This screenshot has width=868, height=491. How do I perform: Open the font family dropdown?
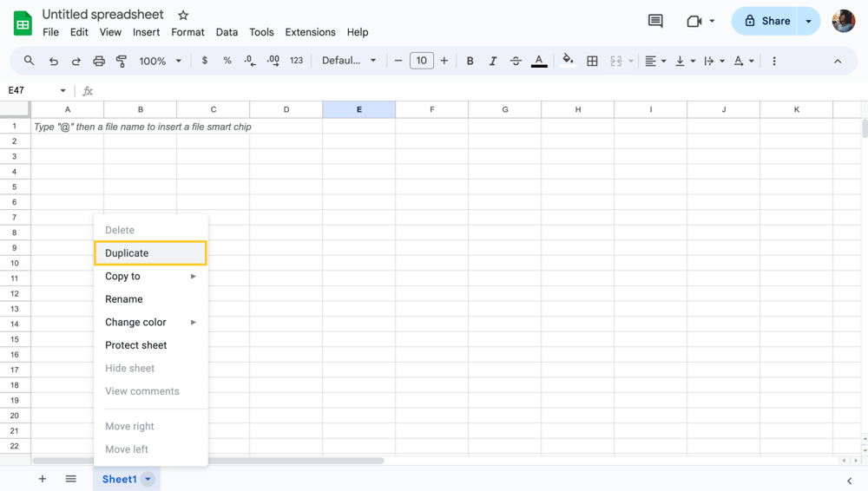pos(349,61)
